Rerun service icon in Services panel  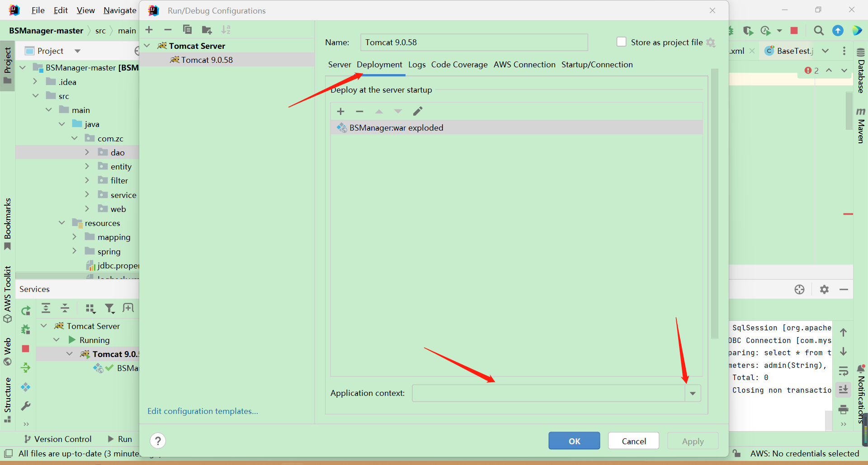pos(26,310)
